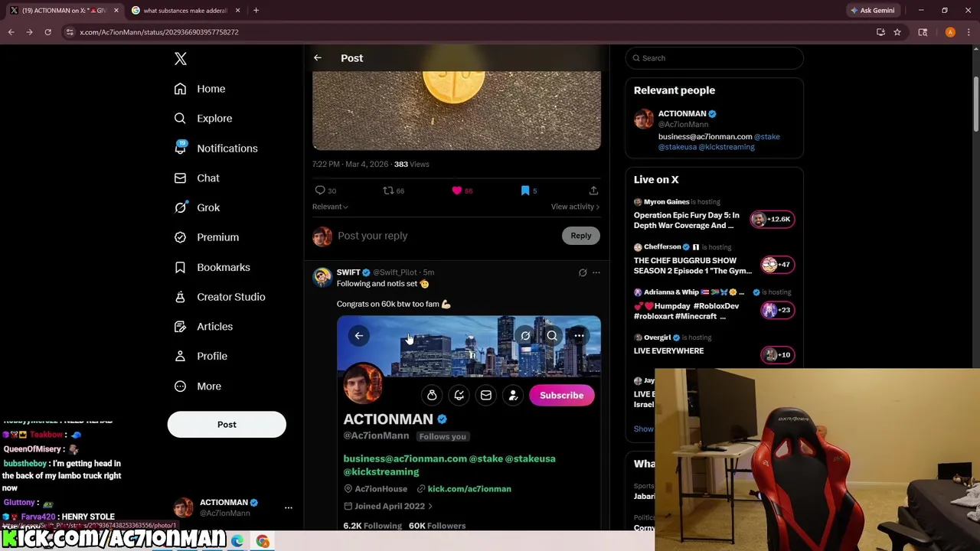Click the reply comment icon with 30

coord(325,191)
